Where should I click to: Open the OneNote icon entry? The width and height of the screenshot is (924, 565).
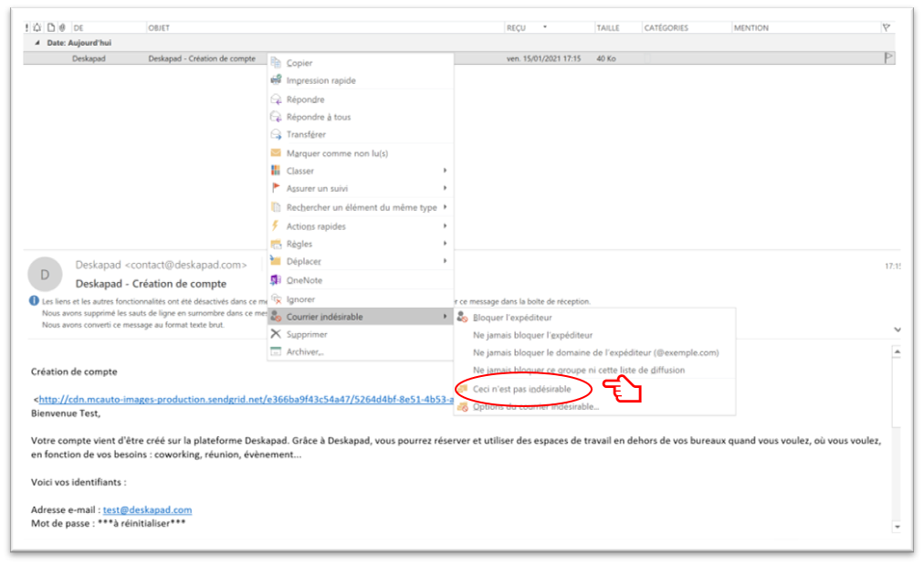(276, 280)
